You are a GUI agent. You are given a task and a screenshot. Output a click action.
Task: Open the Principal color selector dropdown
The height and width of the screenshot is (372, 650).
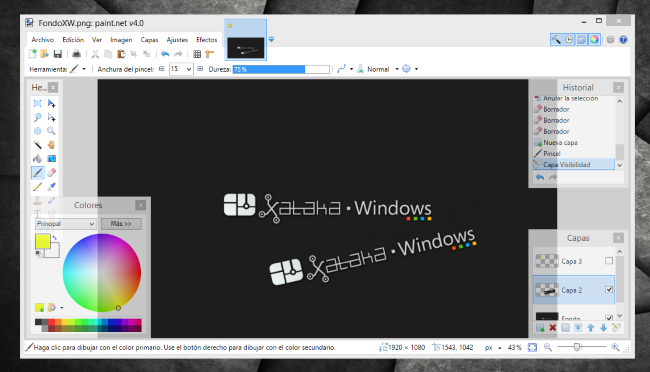point(66,224)
